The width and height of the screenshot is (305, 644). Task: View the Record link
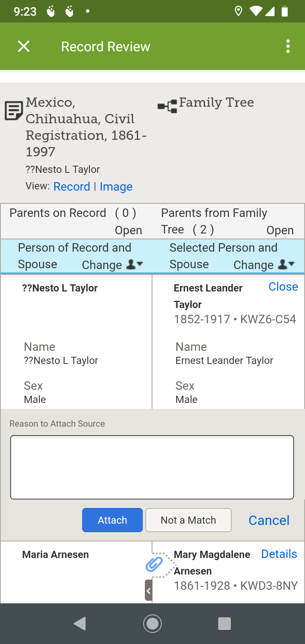coord(72,186)
